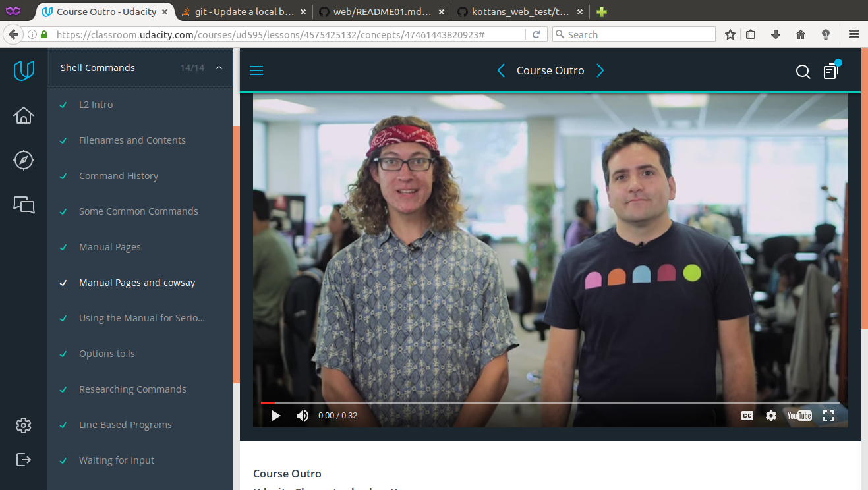The width and height of the screenshot is (868, 490).
Task: Open the compass explore icon
Action: tap(24, 160)
